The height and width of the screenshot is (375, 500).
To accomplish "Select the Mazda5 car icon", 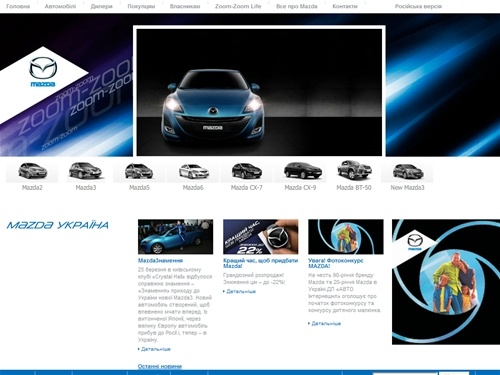I will [139, 171].
